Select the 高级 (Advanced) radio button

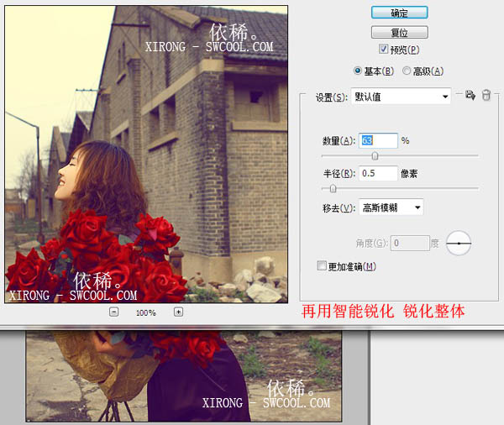coord(407,71)
